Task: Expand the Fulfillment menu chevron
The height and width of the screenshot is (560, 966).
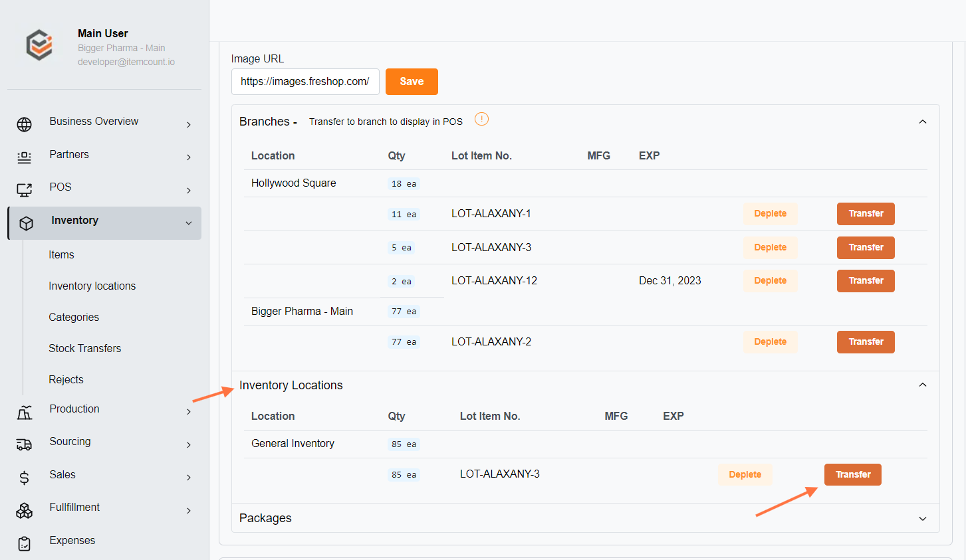Action: (189, 511)
